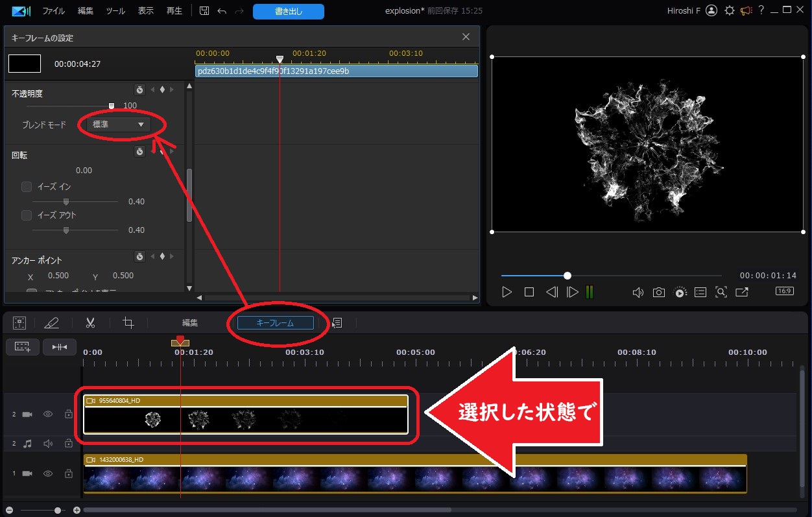Hide video track 2 eye icon

click(48, 414)
